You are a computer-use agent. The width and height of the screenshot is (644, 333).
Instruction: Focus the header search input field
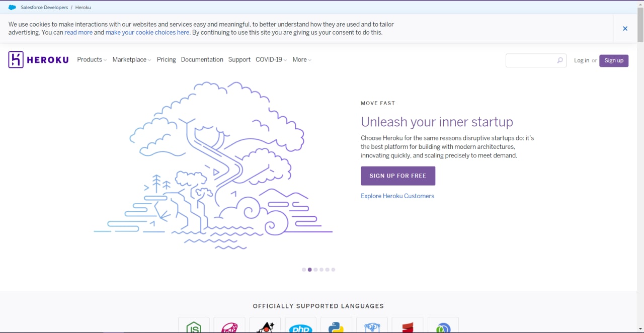pyautogui.click(x=536, y=60)
